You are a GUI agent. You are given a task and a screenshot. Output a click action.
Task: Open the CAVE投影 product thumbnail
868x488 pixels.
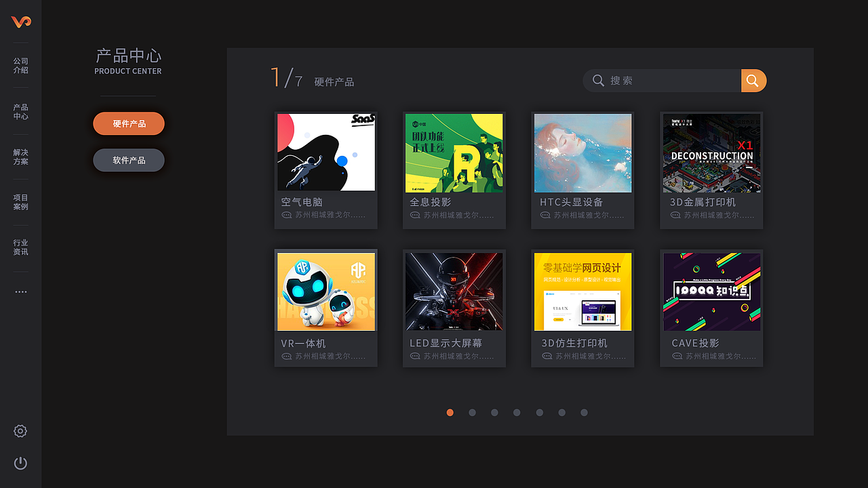pos(712,292)
